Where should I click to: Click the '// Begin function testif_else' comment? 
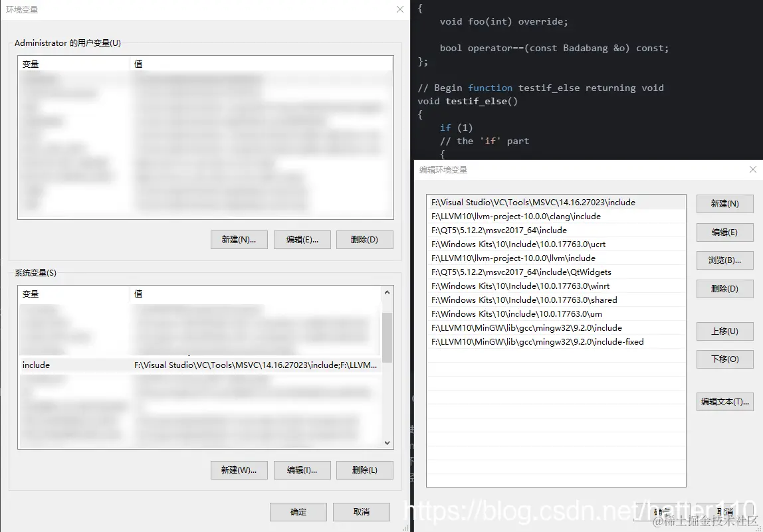pos(540,88)
